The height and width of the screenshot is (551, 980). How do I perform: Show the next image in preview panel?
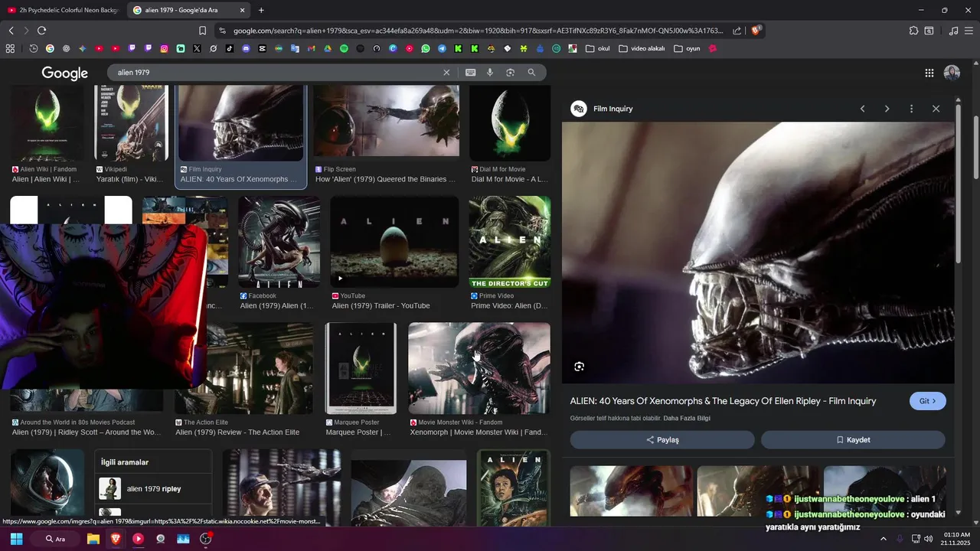[x=887, y=109]
